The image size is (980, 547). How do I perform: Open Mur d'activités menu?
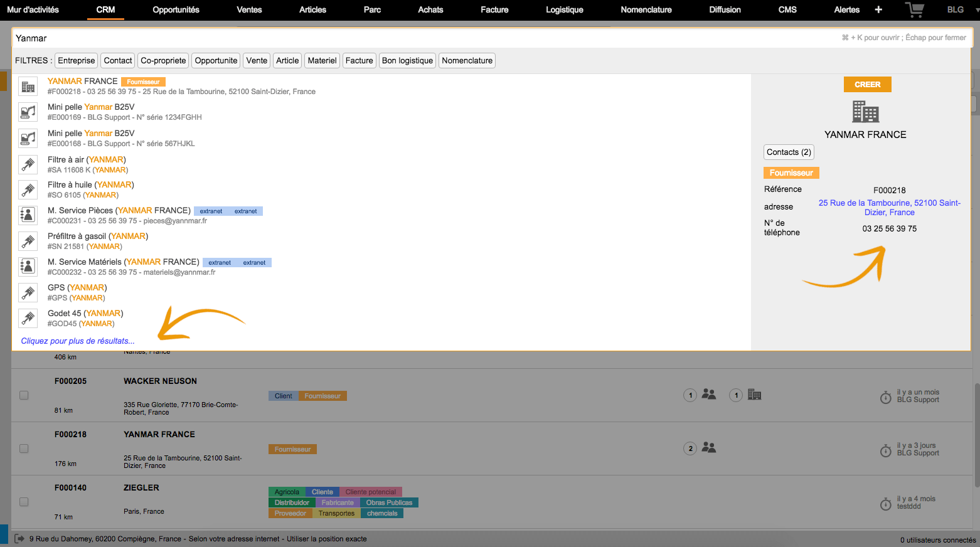point(33,9)
